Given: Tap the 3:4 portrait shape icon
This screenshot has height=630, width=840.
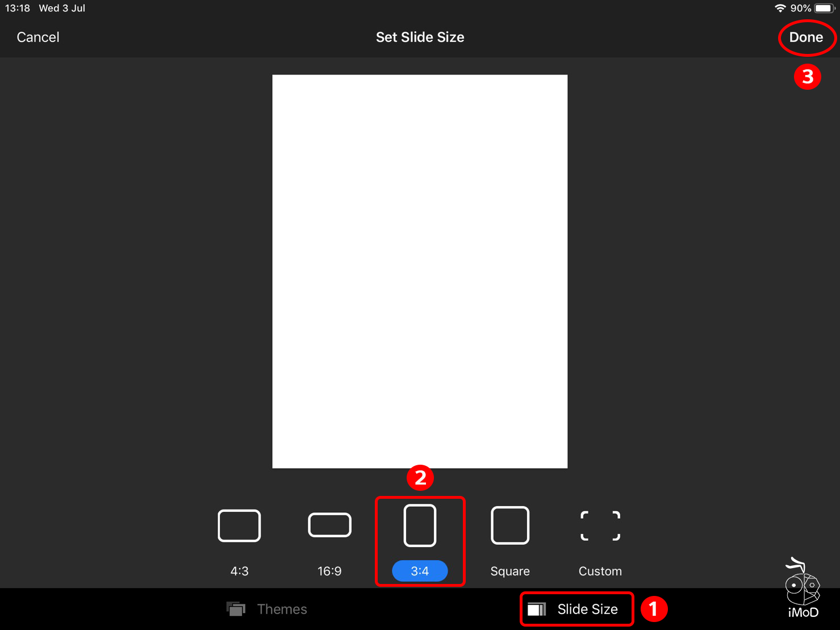Looking at the screenshot, I should pyautogui.click(x=420, y=525).
